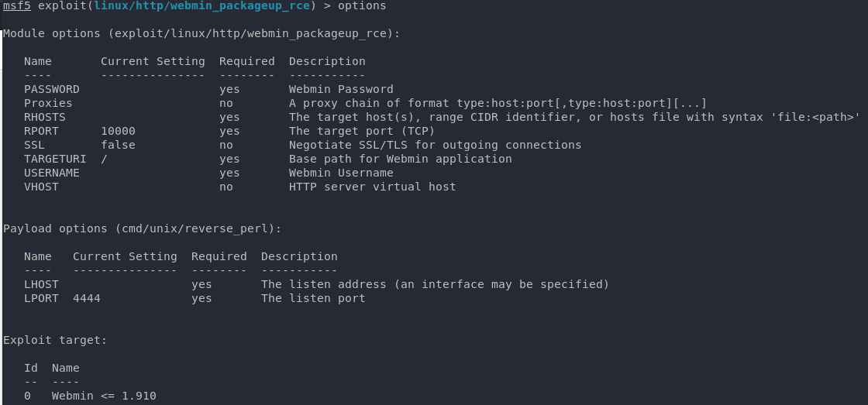Viewport: 868px width, 405px height.
Task: Click the 'Exploit target:' heading
Action: coord(55,340)
